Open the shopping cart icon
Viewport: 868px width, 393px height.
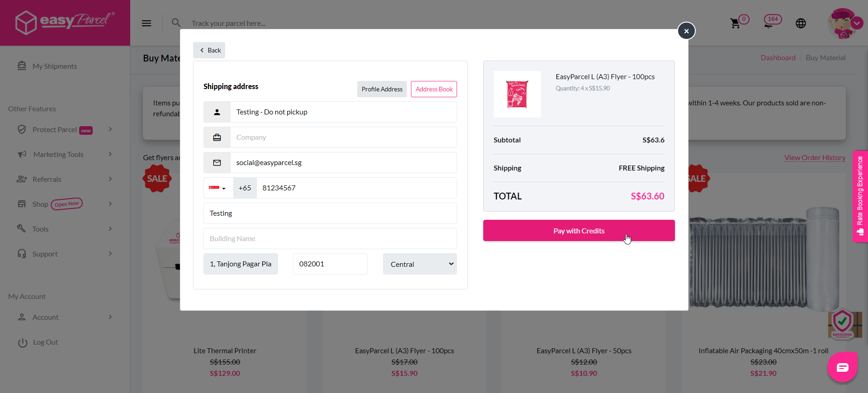736,23
